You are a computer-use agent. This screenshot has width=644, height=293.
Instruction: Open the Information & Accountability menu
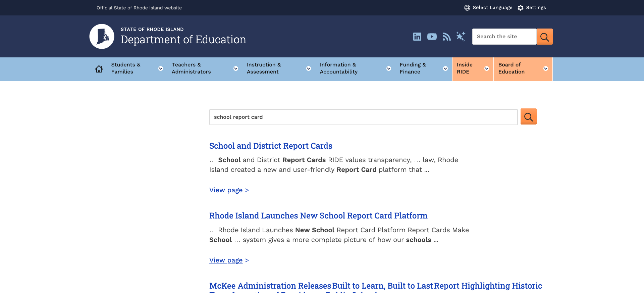pos(339,68)
